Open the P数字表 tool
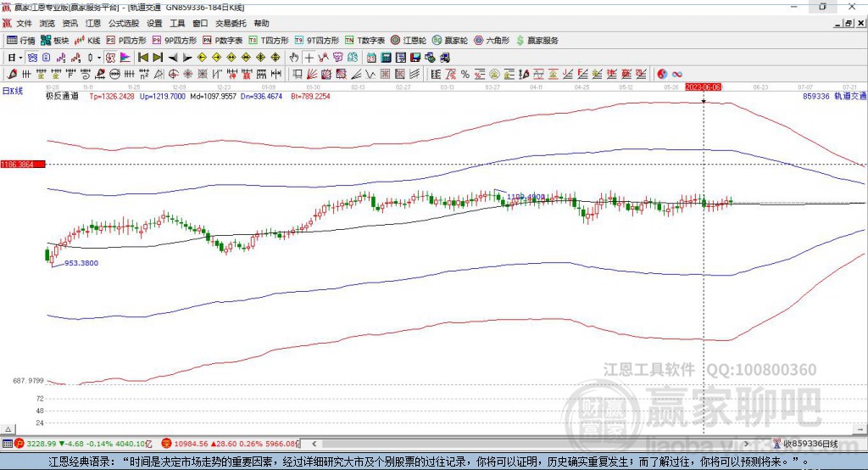The width and height of the screenshot is (868, 470). coord(223,41)
